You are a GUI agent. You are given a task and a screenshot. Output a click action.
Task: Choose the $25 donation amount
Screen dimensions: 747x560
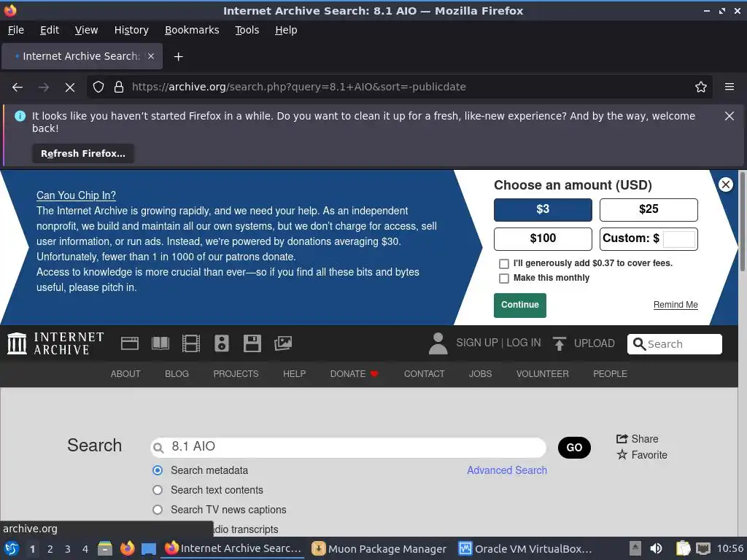point(649,209)
